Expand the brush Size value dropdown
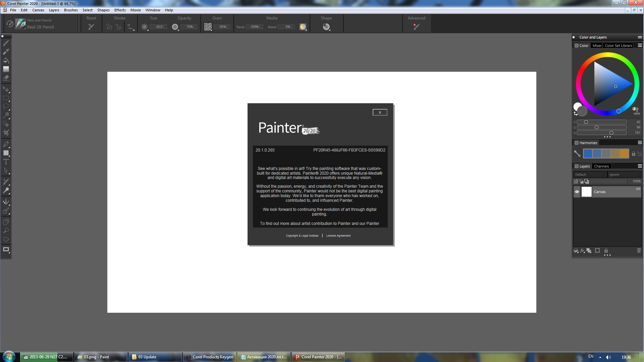This screenshot has width=644, height=362. coord(165,27)
